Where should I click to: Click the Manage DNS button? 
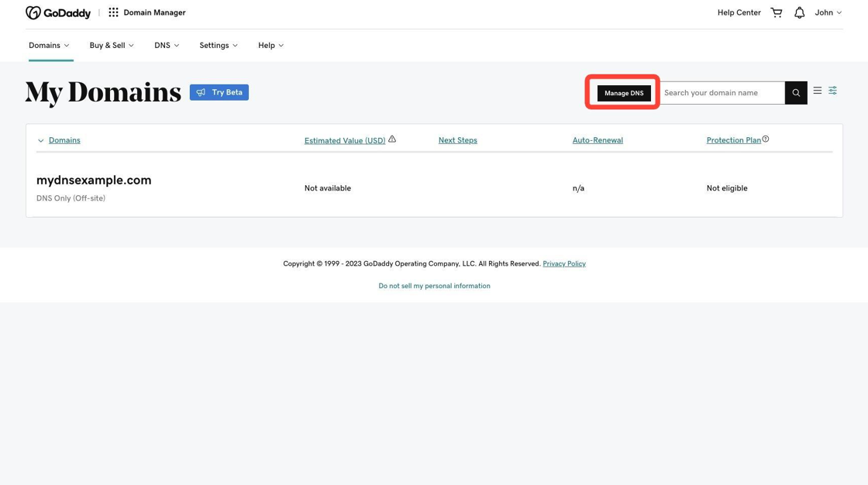[624, 93]
